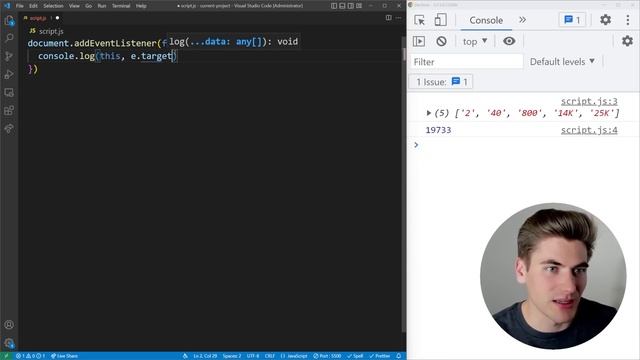Open the Live Share view icon
This screenshot has height=360, width=640.
click(9, 128)
